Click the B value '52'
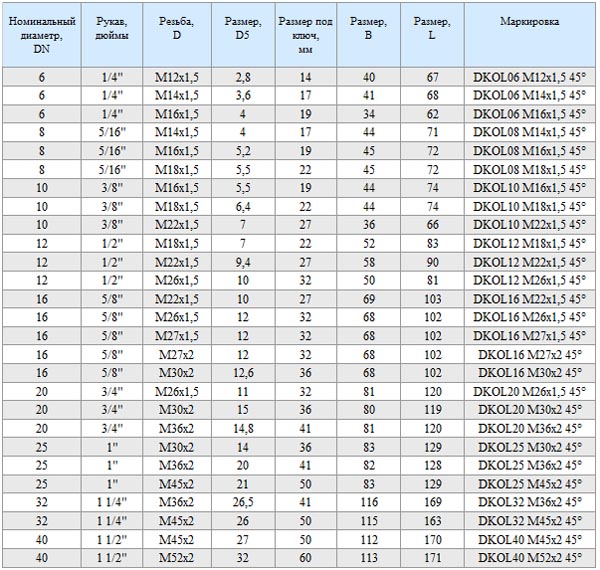This screenshot has height=570, width=600. point(369,244)
